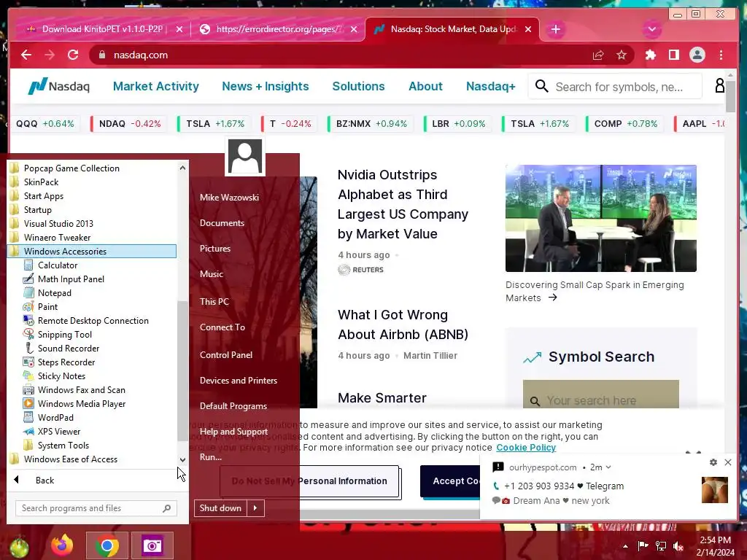This screenshot has height=560, width=747.
Task: Click the Nasdaq logo
Action: click(59, 86)
